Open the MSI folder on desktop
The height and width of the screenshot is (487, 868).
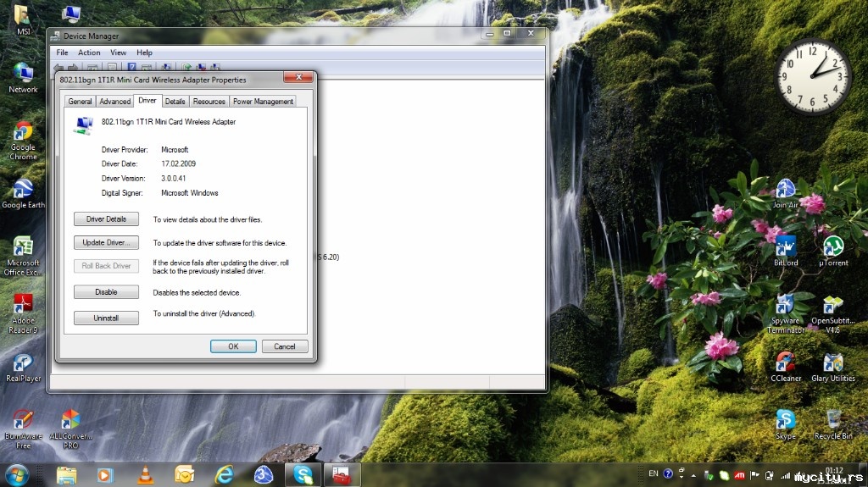tap(23, 19)
